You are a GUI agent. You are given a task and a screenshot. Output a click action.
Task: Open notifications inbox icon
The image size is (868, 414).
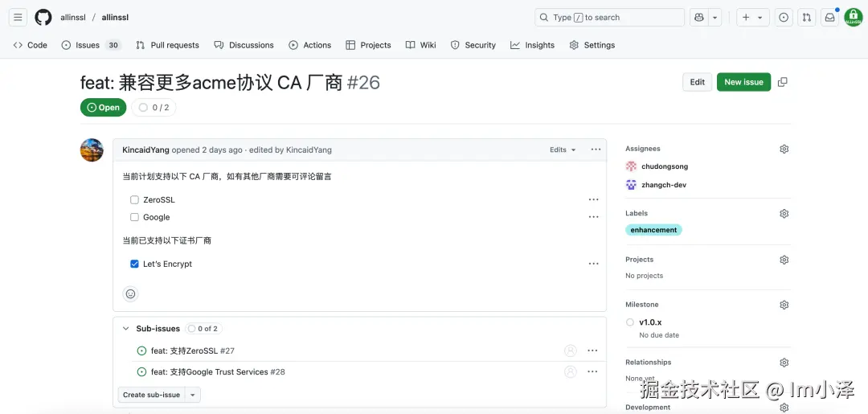pos(829,17)
